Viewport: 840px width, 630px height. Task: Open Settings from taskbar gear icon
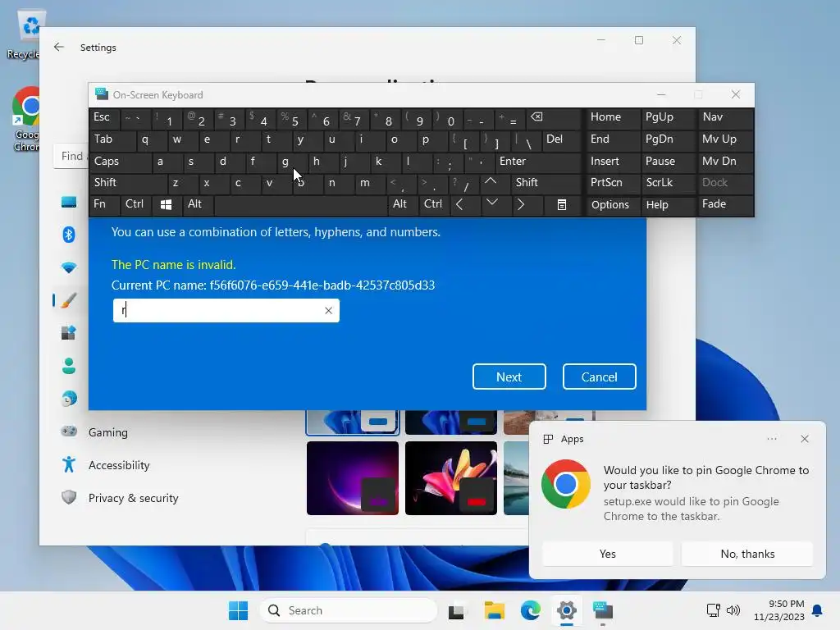(566, 610)
